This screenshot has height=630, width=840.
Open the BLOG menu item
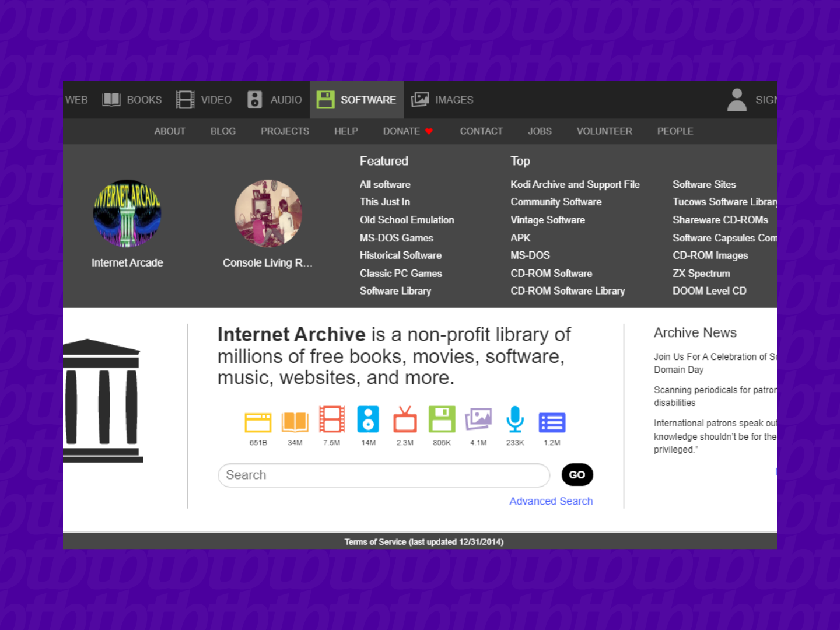(223, 131)
